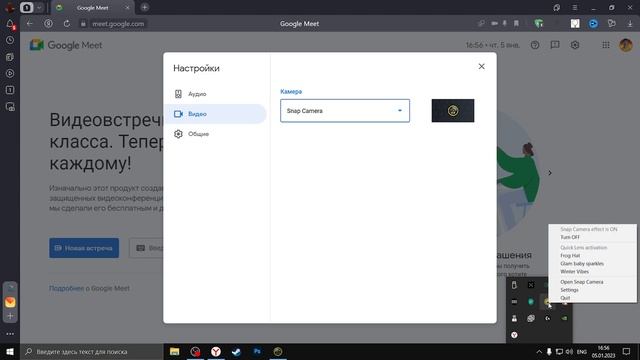Follow the Подробнее о Google Meet link
This screenshot has width=640, height=360.
89,288
